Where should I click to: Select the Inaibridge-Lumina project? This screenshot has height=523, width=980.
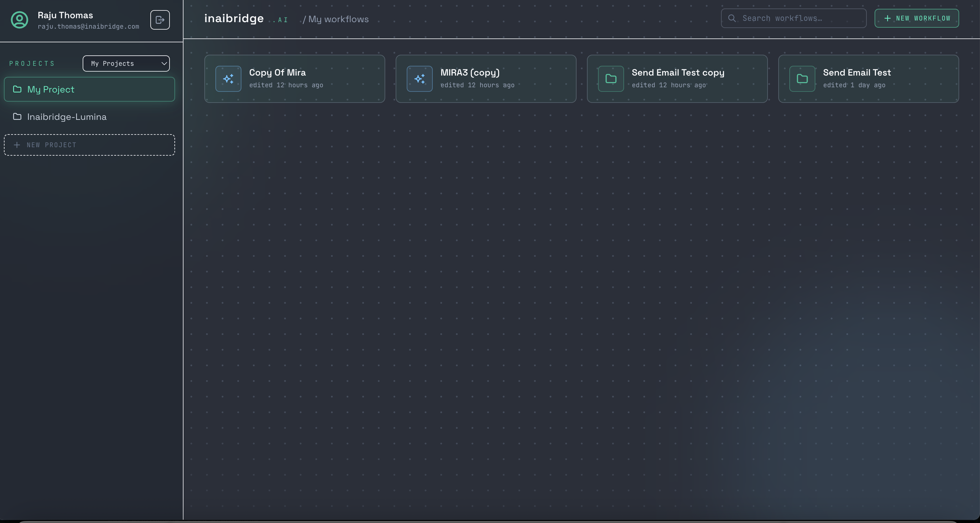(x=89, y=117)
